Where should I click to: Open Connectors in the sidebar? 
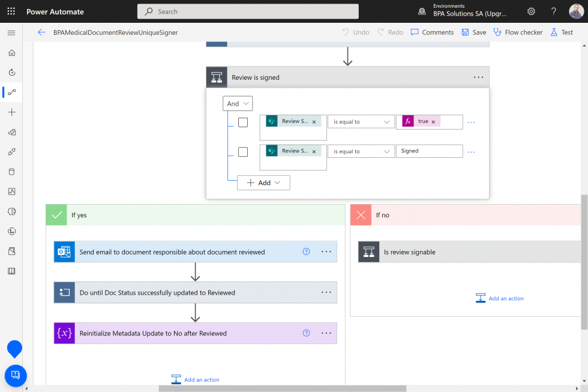click(x=11, y=152)
